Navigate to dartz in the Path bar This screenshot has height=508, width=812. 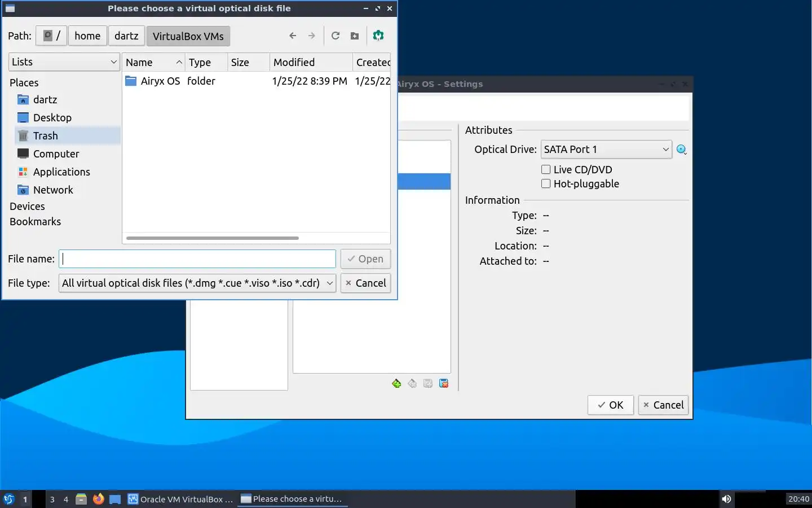126,36
